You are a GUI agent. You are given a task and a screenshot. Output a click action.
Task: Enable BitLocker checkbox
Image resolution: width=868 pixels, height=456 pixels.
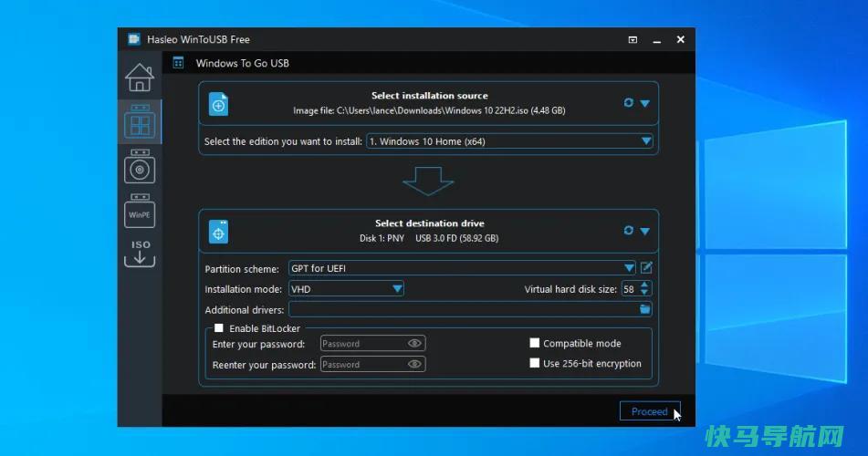click(219, 327)
